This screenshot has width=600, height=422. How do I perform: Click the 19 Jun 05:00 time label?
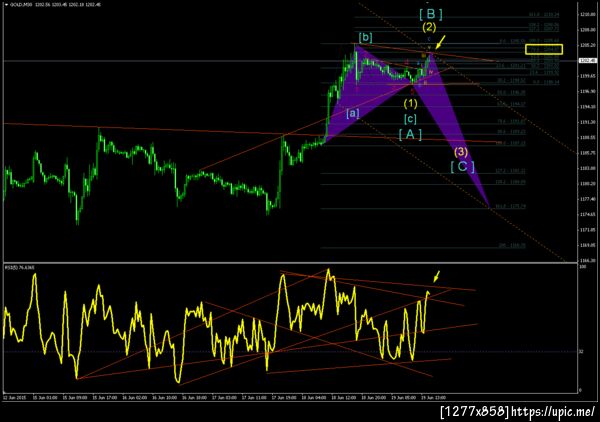(x=404, y=398)
